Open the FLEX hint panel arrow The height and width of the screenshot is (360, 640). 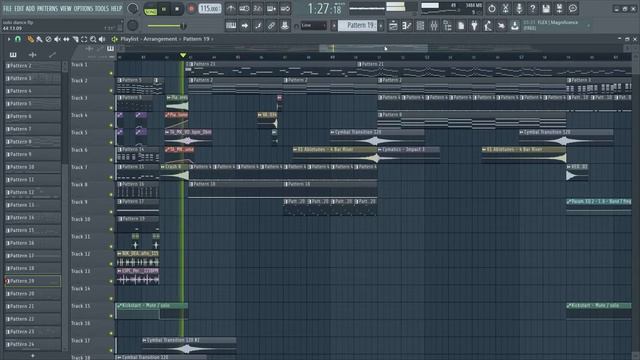click(588, 26)
